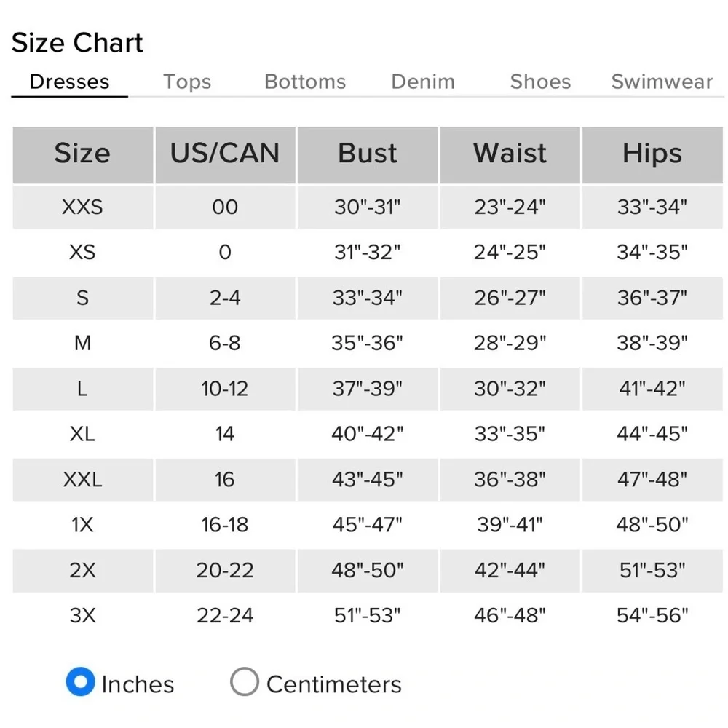Click the XXS size row label
This screenshot has height=728, width=728.
[83, 207]
